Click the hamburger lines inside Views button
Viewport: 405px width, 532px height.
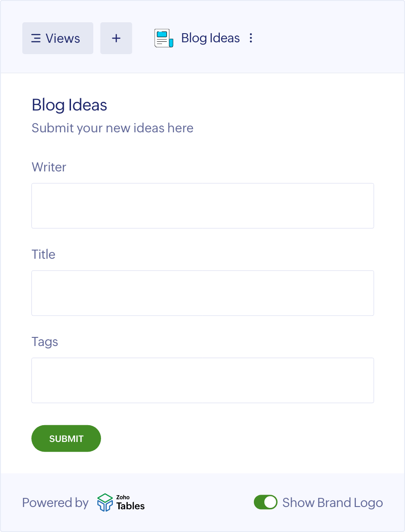(x=36, y=38)
